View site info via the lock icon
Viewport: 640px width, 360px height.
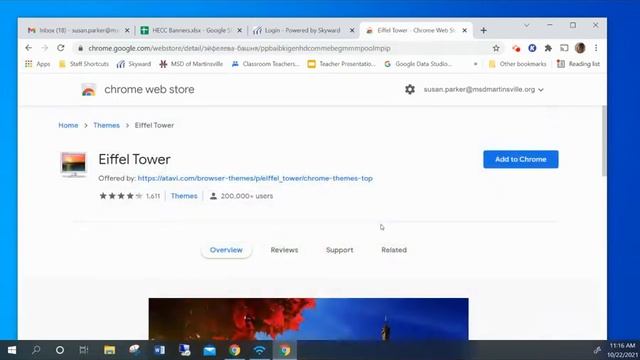(80, 48)
